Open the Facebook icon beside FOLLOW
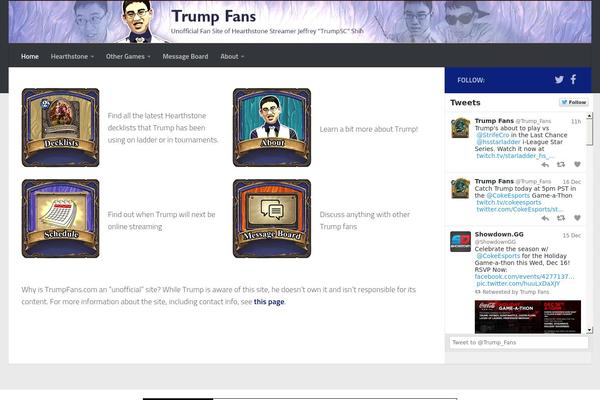The width and height of the screenshot is (600, 400). click(573, 79)
